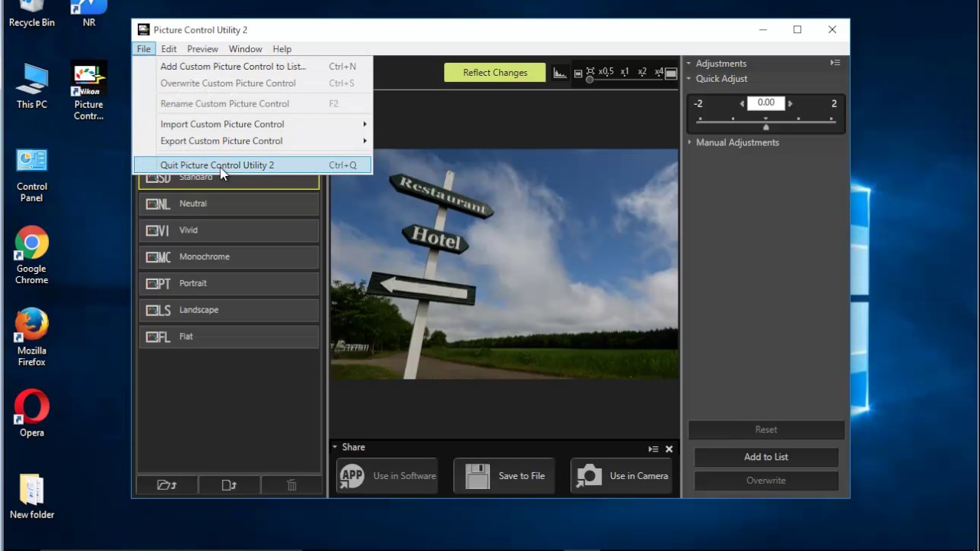Launch Google Chrome from the desktop

(31, 256)
